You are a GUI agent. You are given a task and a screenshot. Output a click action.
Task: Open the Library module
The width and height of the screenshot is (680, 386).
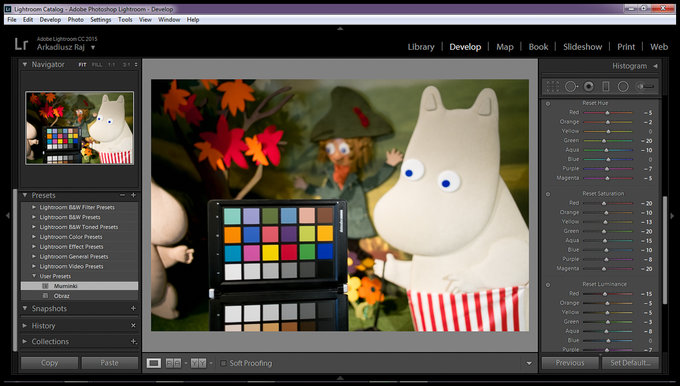point(421,47)
